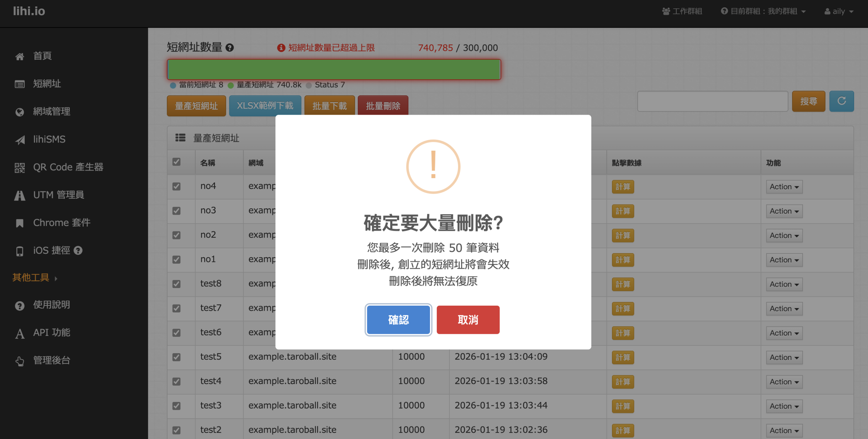The height and width of the screenshot is (439, 868).
Task: Click the refresh icon button beside 搜尋
Action: [841, 101]
